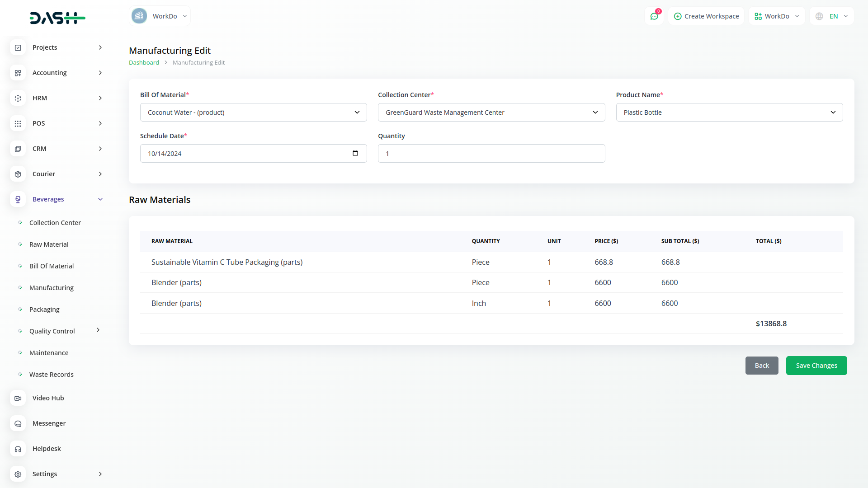868x488 pixels.
Task: Click the Projects sidebar icon
Action: point(18,47)
